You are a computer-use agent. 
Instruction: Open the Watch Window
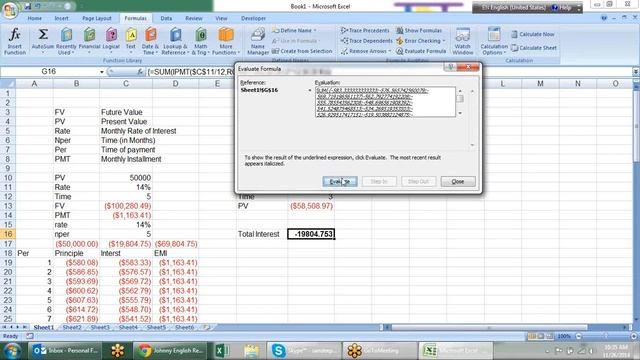pos(462,41)
